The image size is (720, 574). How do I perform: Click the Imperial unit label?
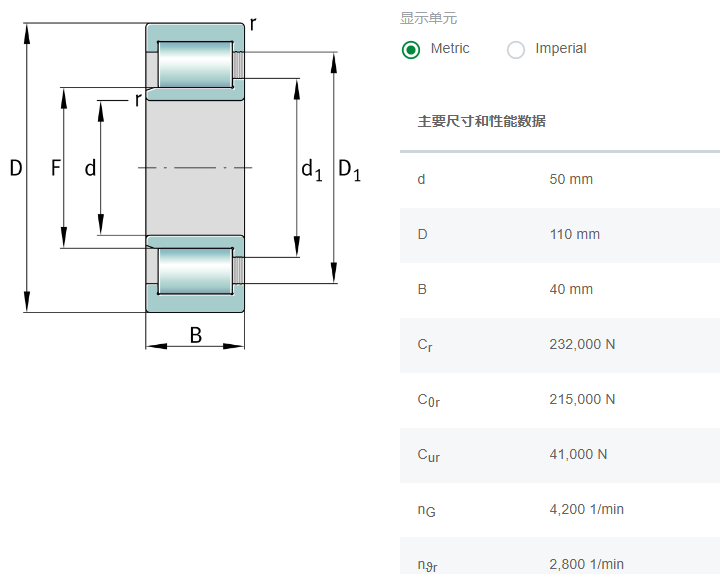point(561,48)
